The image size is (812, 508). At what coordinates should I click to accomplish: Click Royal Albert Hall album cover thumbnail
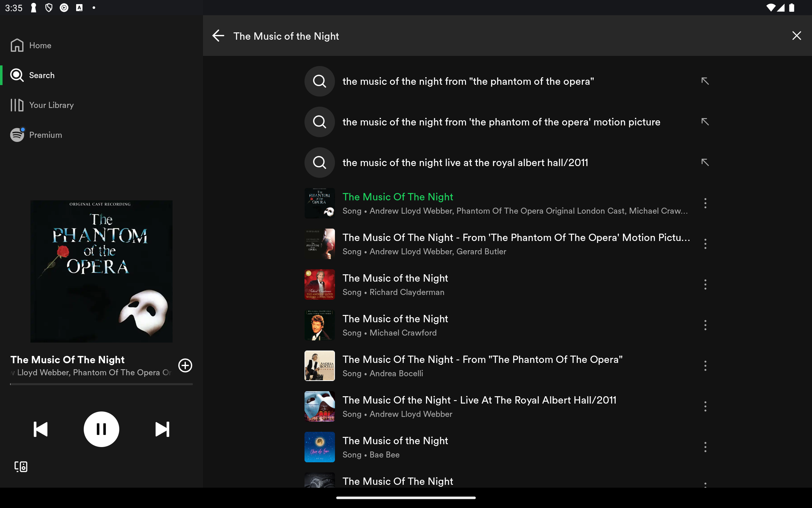click(319, 406)
